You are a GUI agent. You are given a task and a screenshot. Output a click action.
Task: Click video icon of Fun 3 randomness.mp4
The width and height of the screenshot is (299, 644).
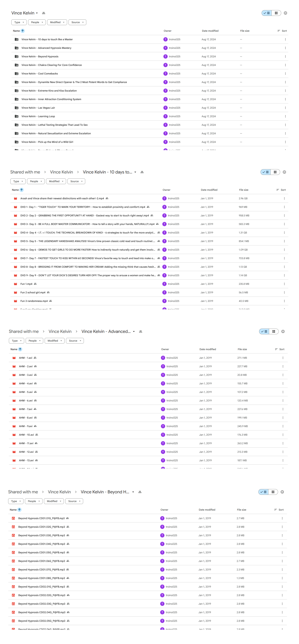pyautogui.click(x=15, y=301)
